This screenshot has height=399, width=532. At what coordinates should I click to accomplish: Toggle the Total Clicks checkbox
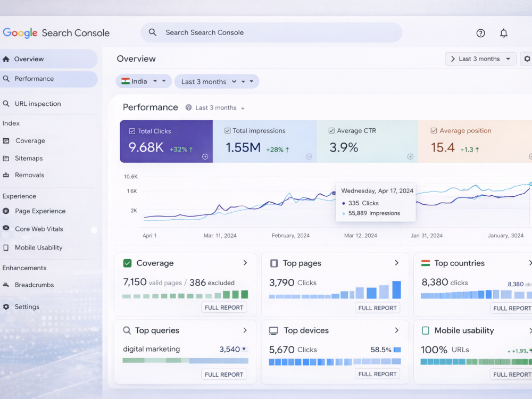point(132,131)
